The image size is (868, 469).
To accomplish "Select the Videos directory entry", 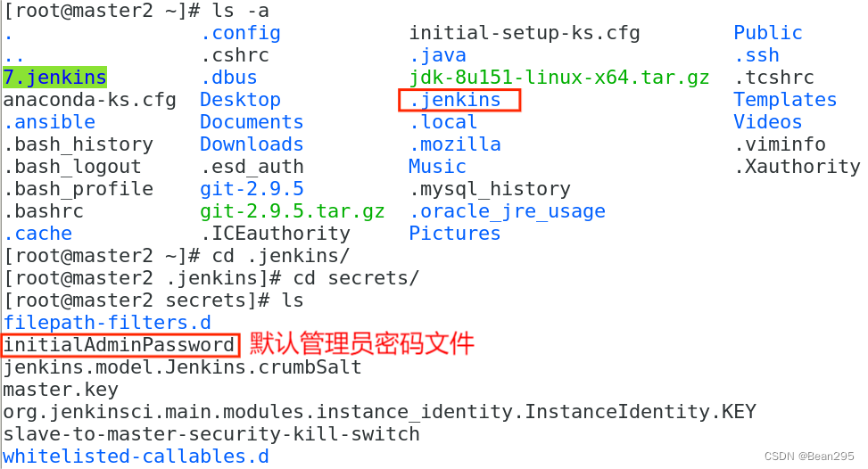I will pyautogui.click(x=767, y=122).
